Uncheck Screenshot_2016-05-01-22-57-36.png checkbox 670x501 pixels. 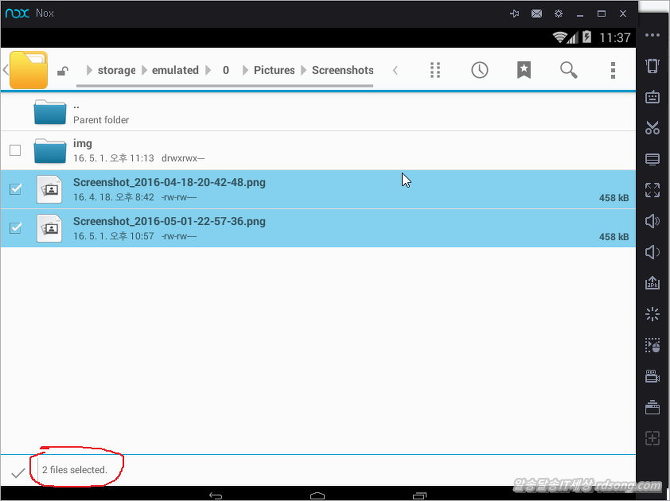(x=15, y=228)
